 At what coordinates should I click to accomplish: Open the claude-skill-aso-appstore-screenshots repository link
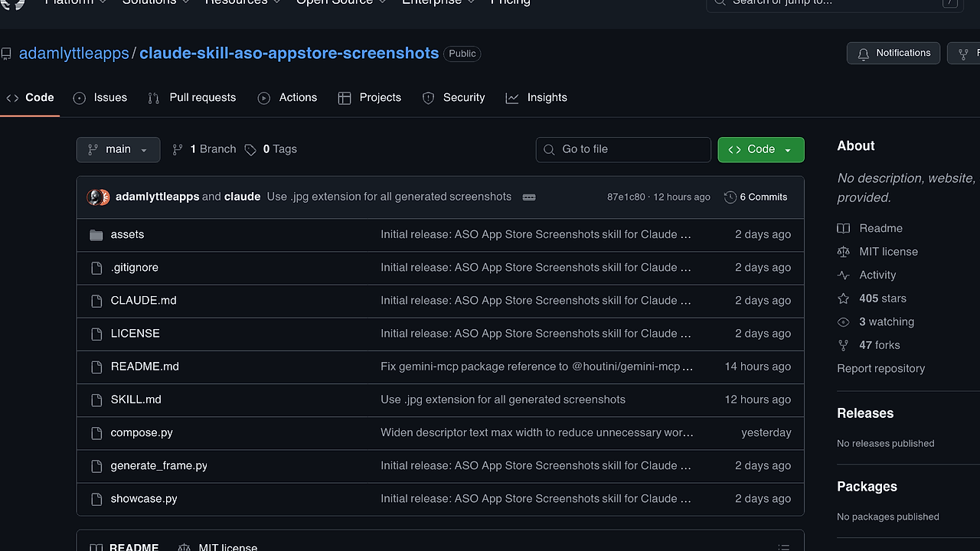[x=289, y=54]
